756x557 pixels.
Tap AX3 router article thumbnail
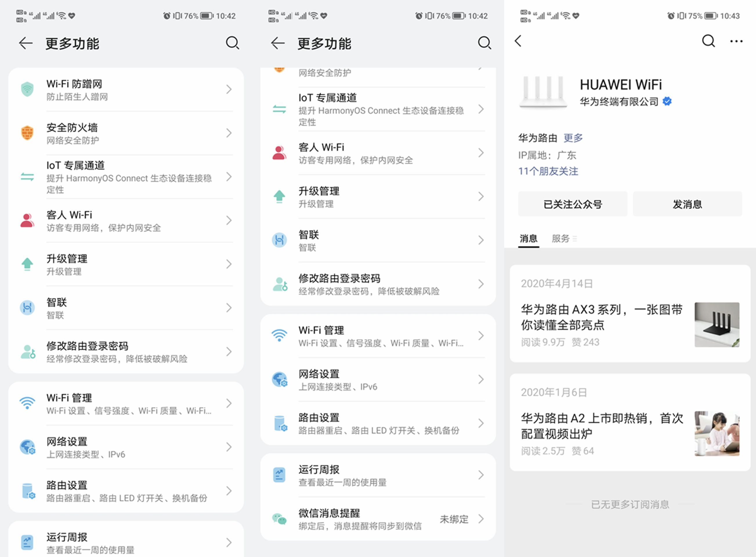pos(717,325)
